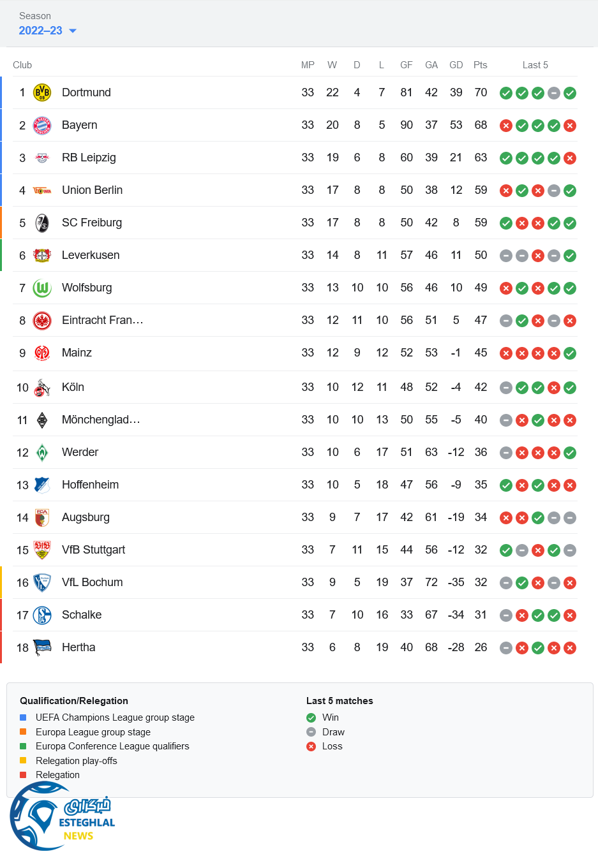The height and width of the screenshot is (868, 598).
Task: Click the Schalke 04 logo
Action: [x=42, y=615]
